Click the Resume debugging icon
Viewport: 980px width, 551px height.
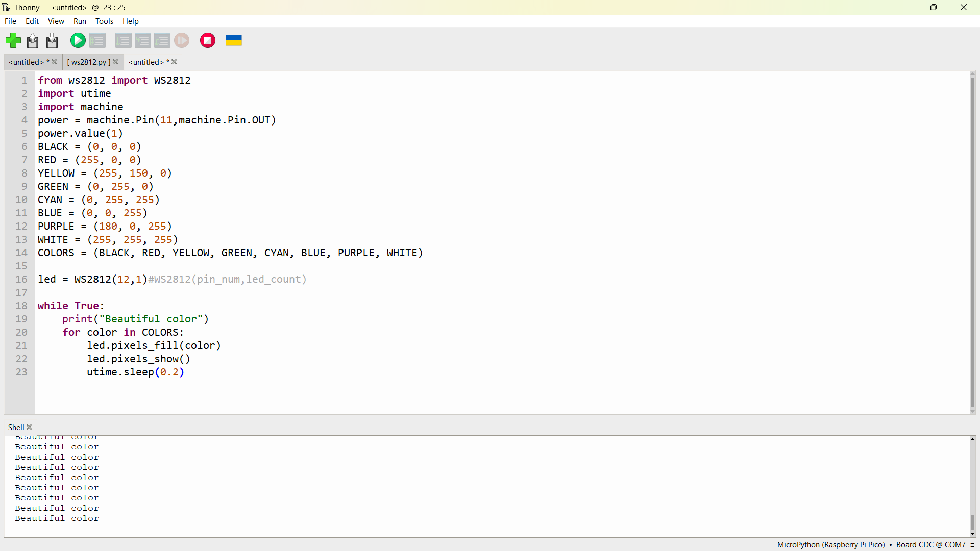[x=182, y=40]
